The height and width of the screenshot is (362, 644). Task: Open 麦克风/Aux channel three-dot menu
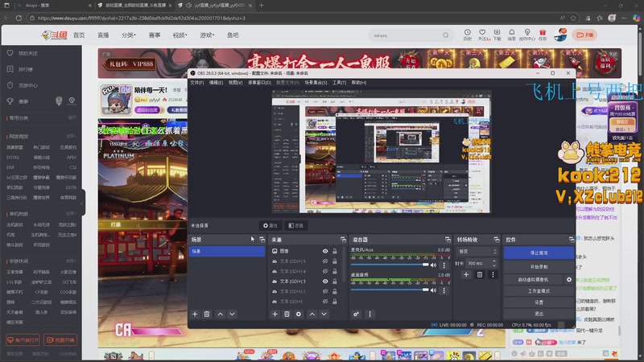coord(444,265)
